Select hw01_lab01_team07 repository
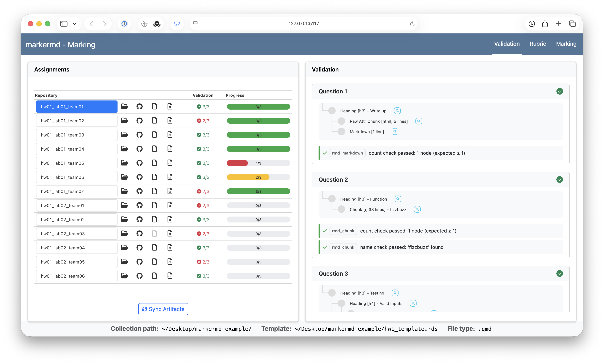This screenshot has height=364, width=604. (x=77, y=191)
